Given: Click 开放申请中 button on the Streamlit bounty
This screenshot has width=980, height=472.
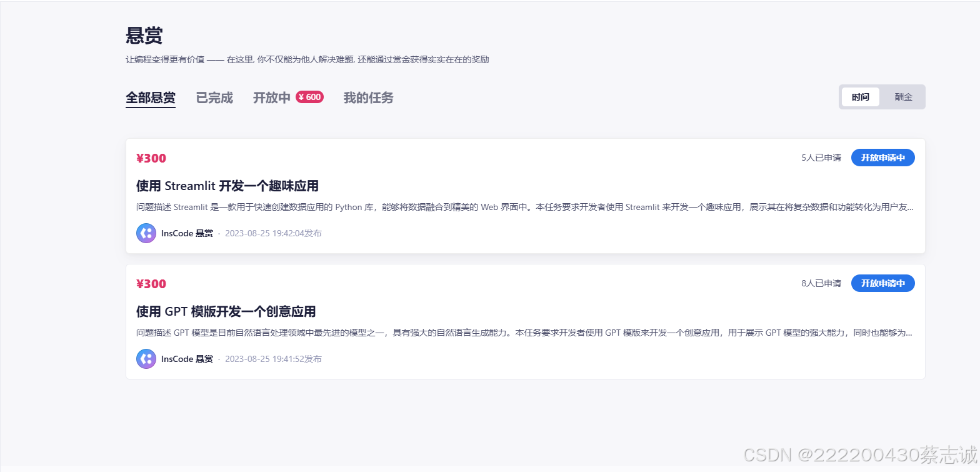Looking at the screenshot, I should pyautogui.click(x=883, y=158).
